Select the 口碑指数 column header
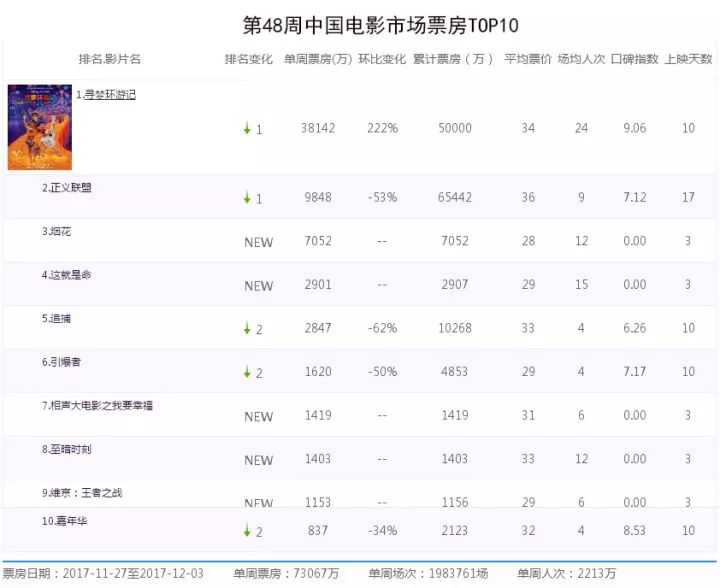 coord(635,59)
